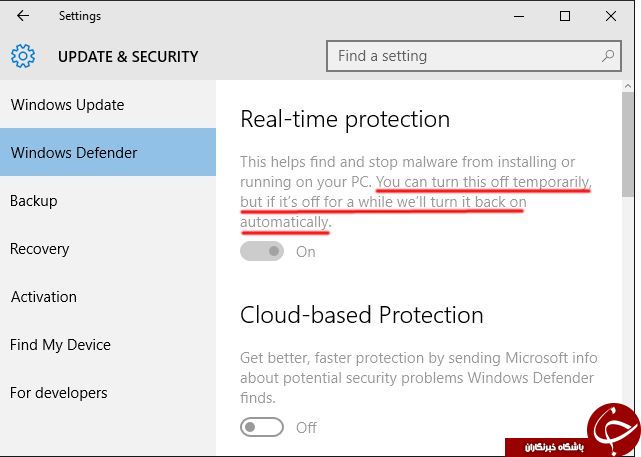Click the red news club logo watermark
Screen dimensions: 641x457
613,430
